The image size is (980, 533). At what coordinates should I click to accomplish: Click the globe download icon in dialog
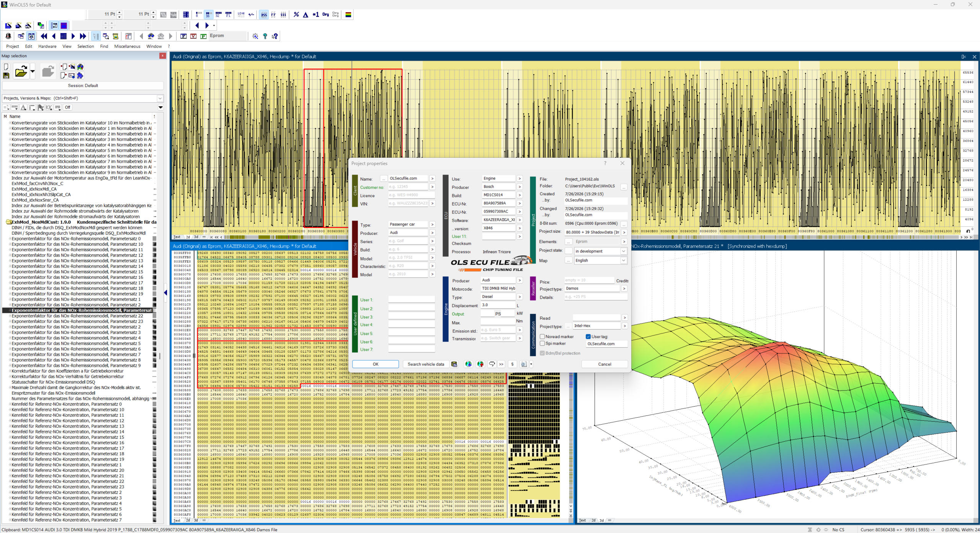(468, 364)
